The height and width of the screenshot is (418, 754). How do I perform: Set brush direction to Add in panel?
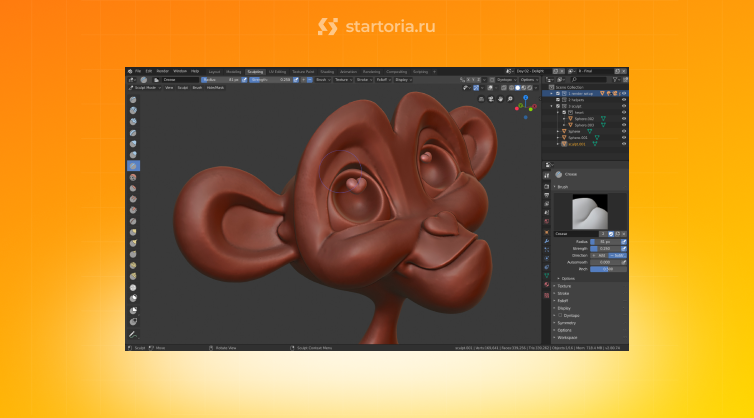point(600,255)
